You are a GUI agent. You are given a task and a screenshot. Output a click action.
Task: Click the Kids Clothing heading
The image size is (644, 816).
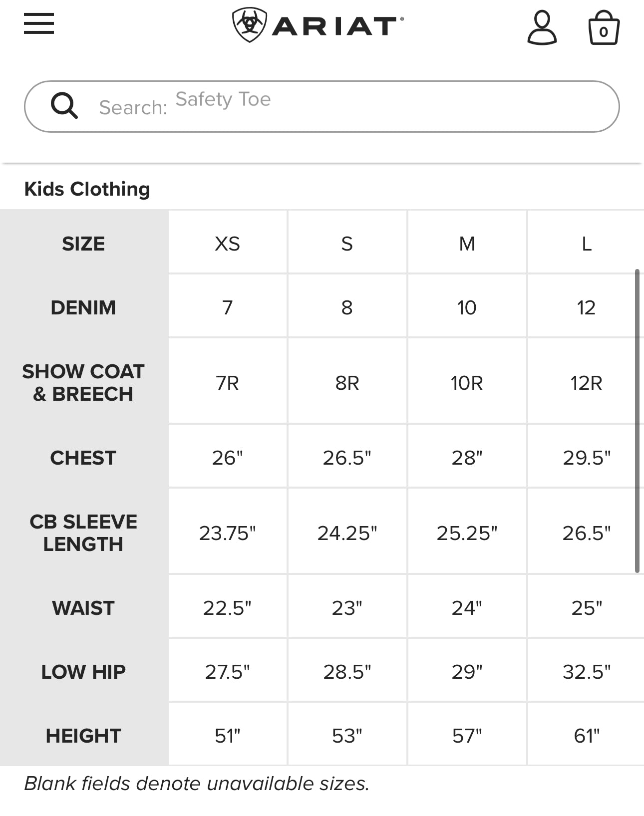coord(87,189)
